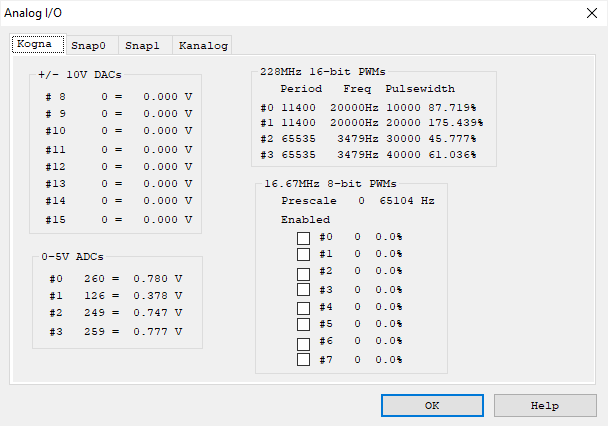Click the ADC #3 0.777 V reading

[164, 329]
